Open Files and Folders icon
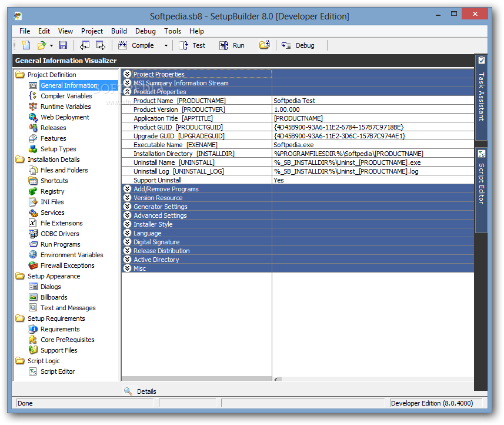504x425 pixels. [x=33, y=170]
